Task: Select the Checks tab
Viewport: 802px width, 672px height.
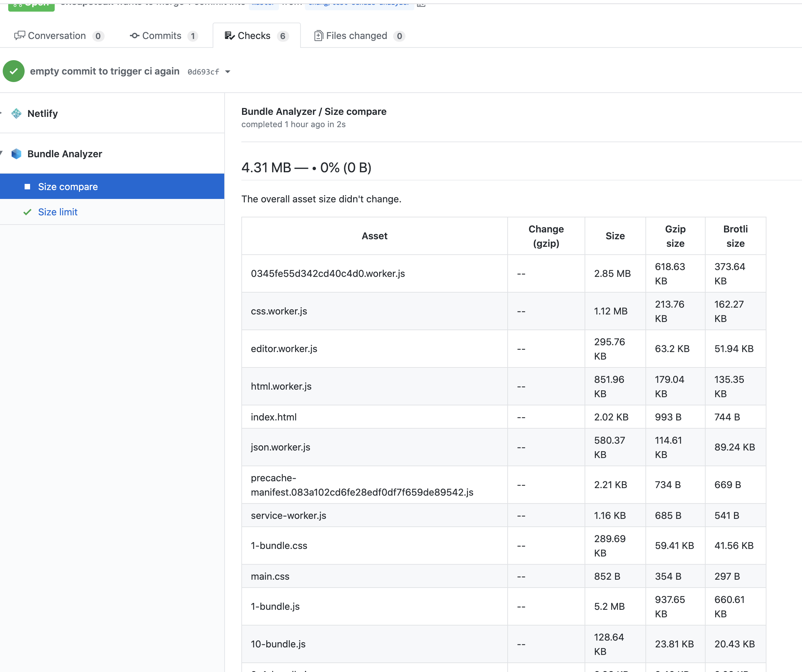Action: tap(254, 36)
